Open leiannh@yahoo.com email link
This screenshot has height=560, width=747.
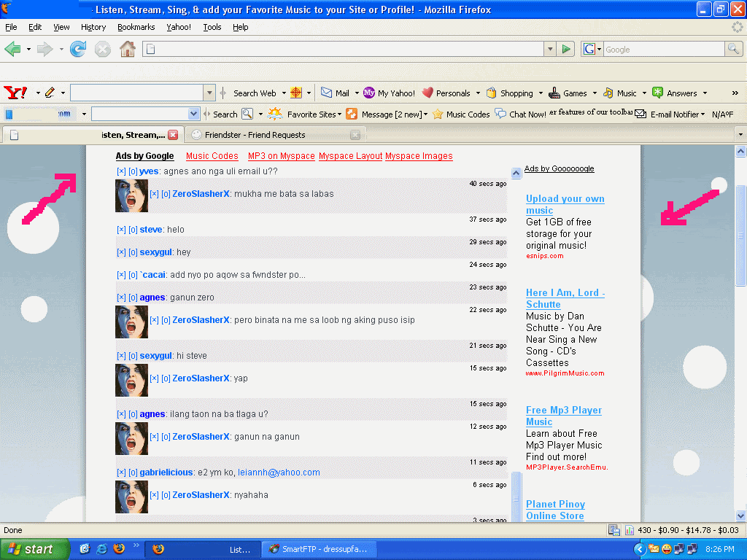[279, 472]
